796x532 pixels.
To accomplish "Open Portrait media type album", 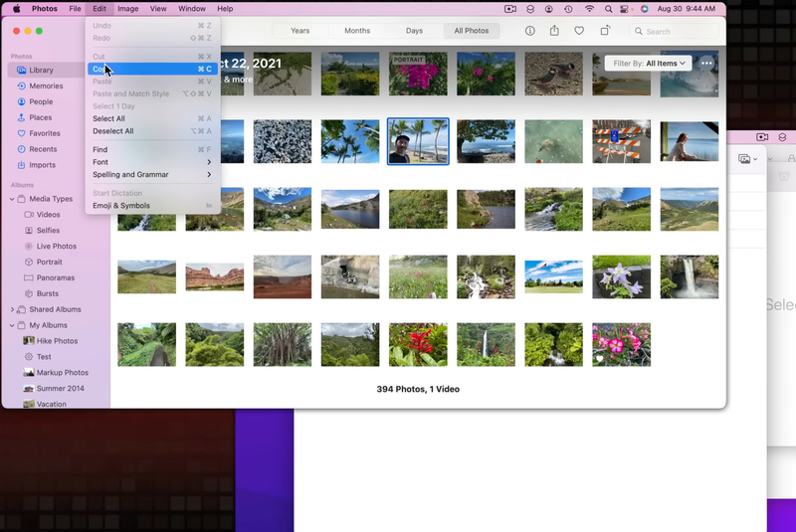I will pos(49,262).
